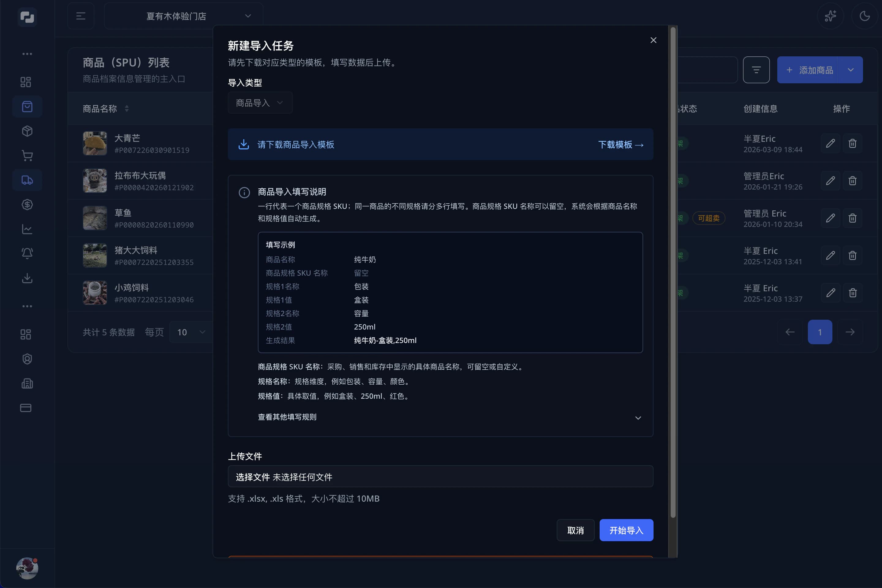Open the cube inventory sidebar icon

pyautogui.click(x=27, y=131)
